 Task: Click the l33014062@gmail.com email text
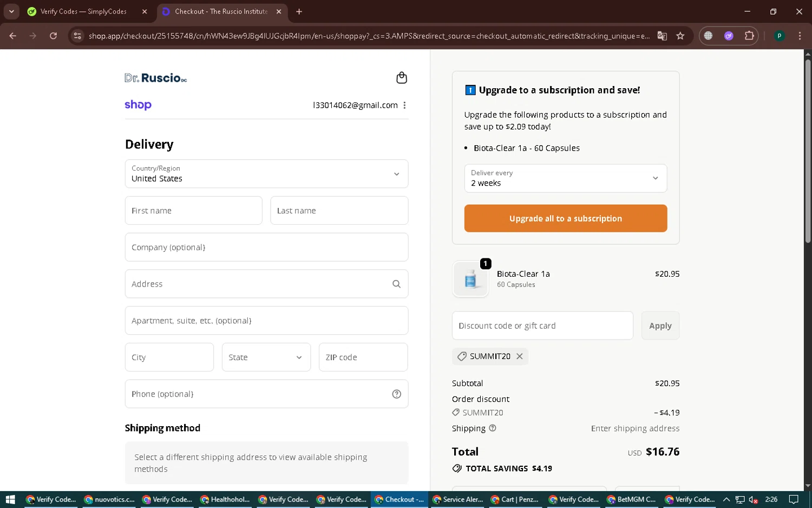pyautogui.click(x=355, y=105)
